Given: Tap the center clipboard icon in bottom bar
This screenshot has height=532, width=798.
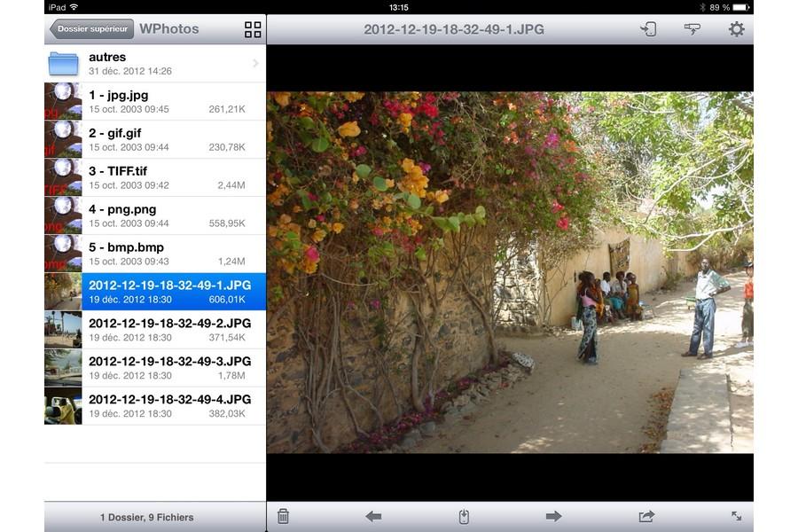Looking at the screenshot, I should coord(464,516).
